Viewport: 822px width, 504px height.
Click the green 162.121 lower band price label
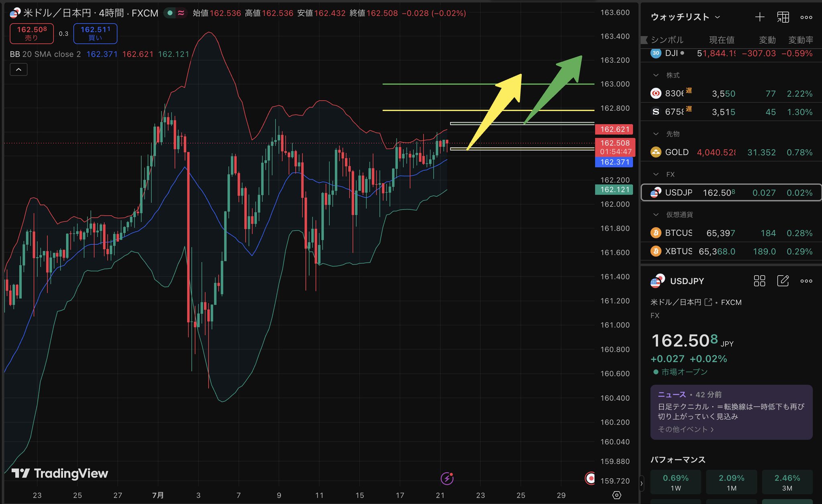coord(614,189)
